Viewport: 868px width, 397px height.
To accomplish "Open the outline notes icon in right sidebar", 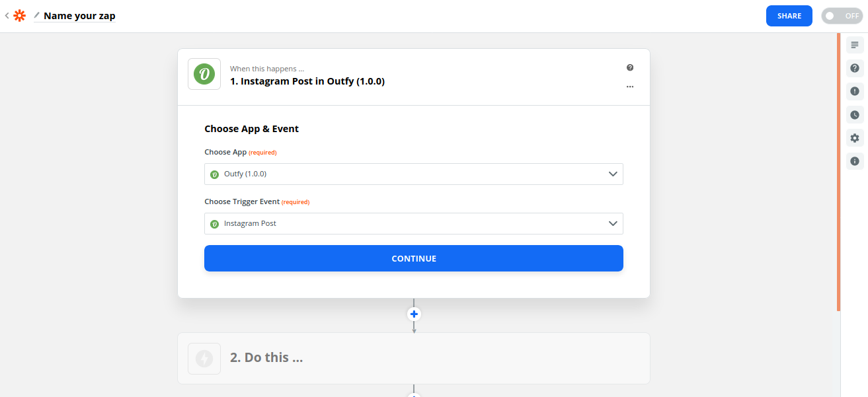I will point(855,45).
